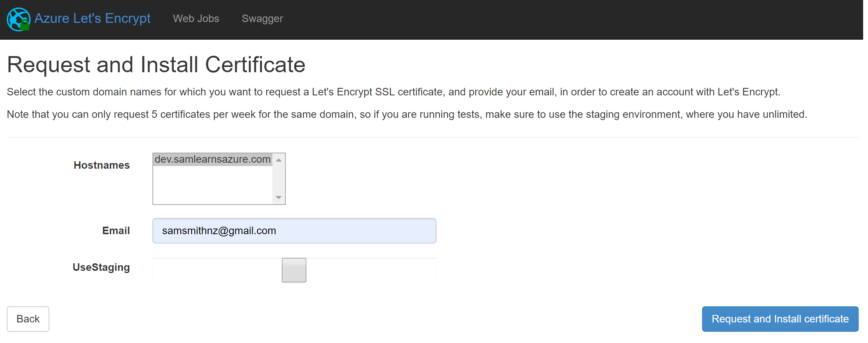Click the note about 5 certificates per week
The image size is (868, 343).
pyautogui.click(x=407, y=114)
